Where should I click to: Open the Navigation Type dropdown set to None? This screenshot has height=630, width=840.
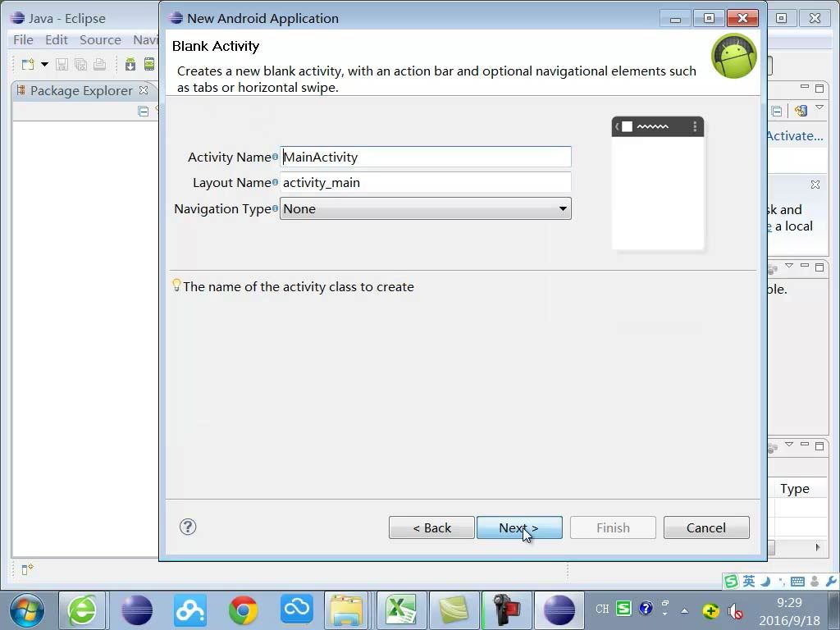coord(426,208)
